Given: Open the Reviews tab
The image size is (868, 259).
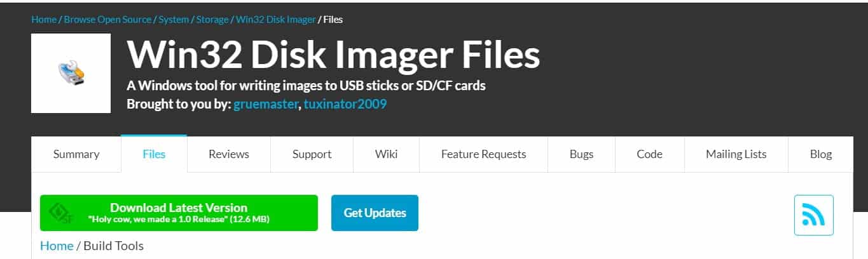Looking at the screenshot, I should click(229, 154).
